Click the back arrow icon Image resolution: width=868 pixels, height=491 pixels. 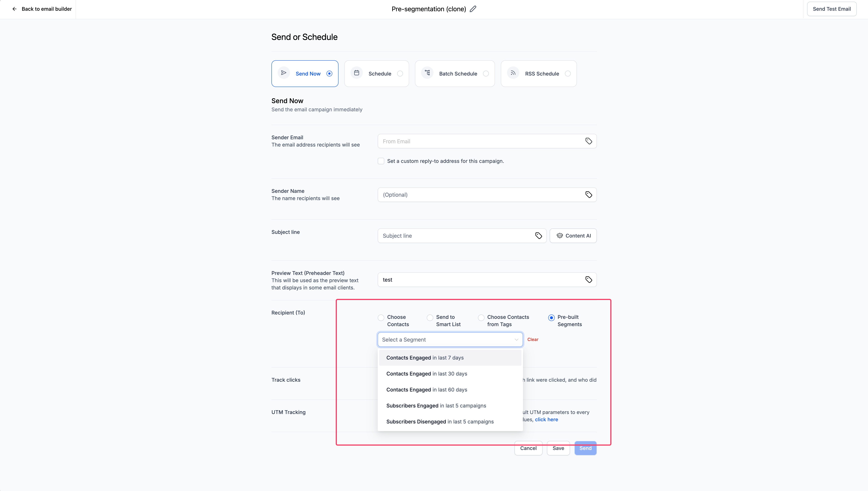click(15, 9)
